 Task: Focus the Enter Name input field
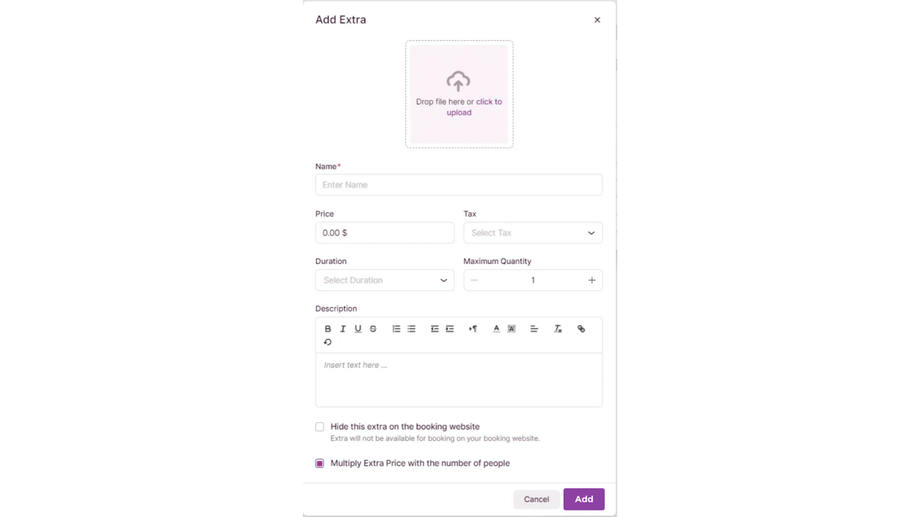coord(458,185)
